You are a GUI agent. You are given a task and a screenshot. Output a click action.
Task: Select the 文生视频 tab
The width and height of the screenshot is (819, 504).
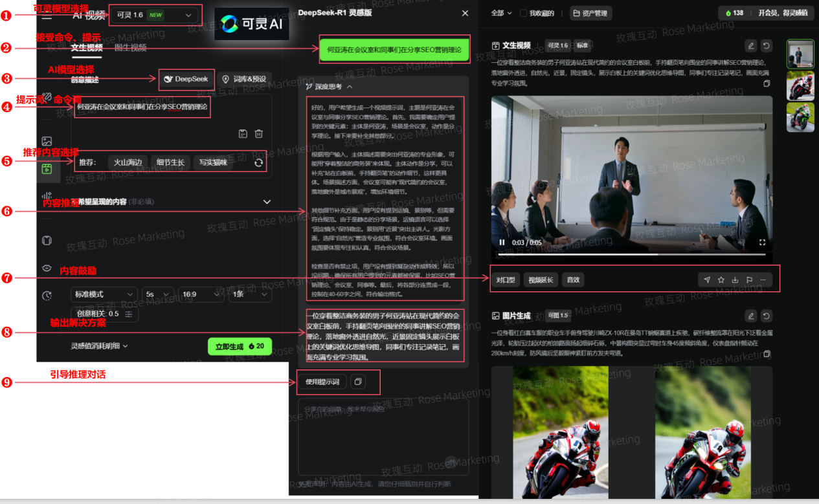pos(87,47)
